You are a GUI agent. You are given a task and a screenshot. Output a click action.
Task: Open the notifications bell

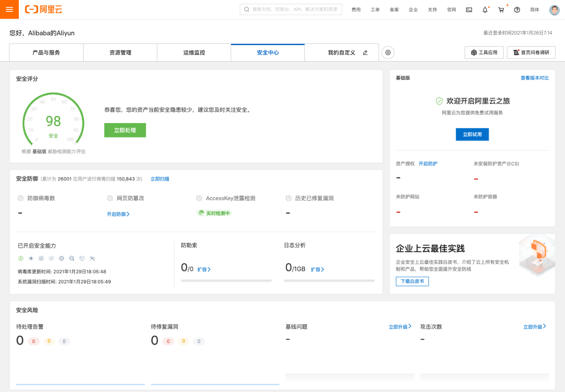(x=485, y=10)
